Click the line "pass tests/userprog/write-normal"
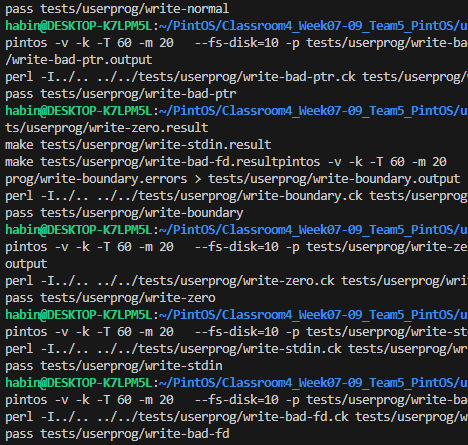This screenshot has width=468, height=445. tap(117, 9)
